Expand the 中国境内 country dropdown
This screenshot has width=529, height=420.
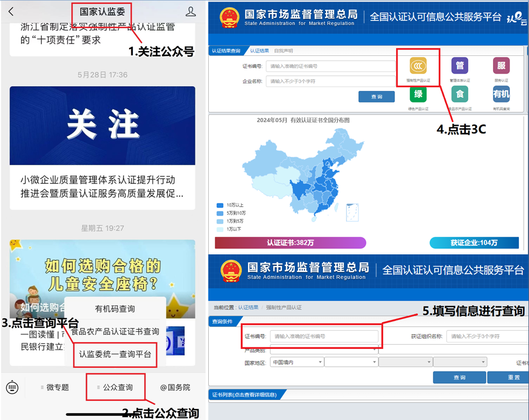tap(297, 362)
